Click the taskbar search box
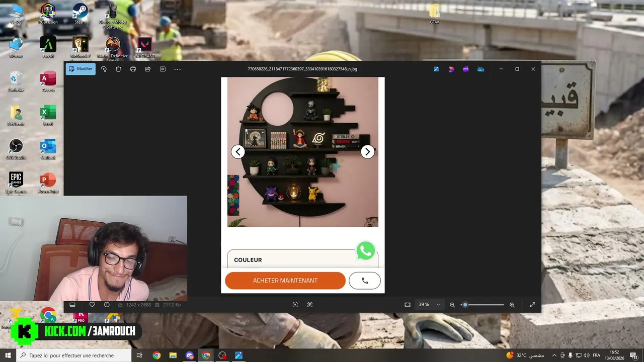The height and width of the screenshot is (362, 644). pyautogui.click(x=74, y=355)
